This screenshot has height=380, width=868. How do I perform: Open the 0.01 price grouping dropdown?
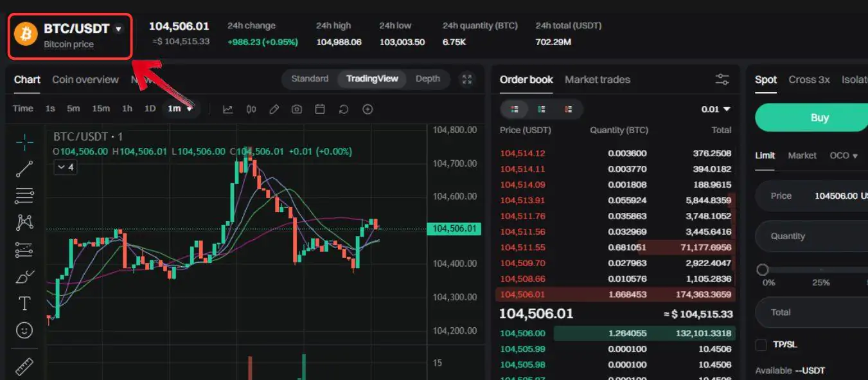(716, 109)
